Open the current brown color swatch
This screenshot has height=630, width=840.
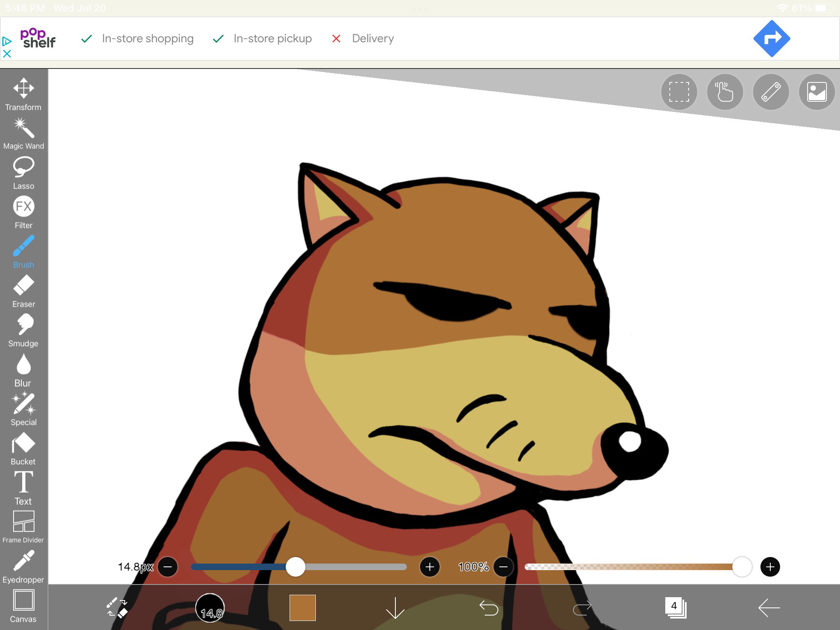303,607
